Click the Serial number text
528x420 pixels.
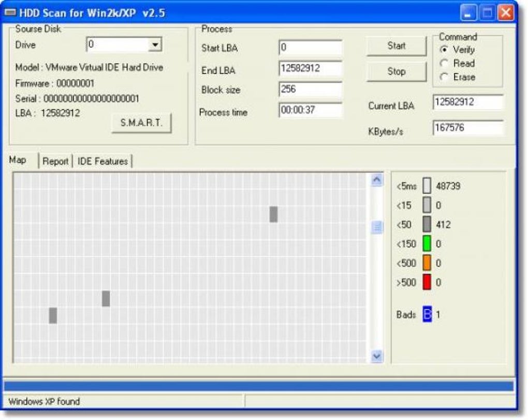click(x=77, y=99)
